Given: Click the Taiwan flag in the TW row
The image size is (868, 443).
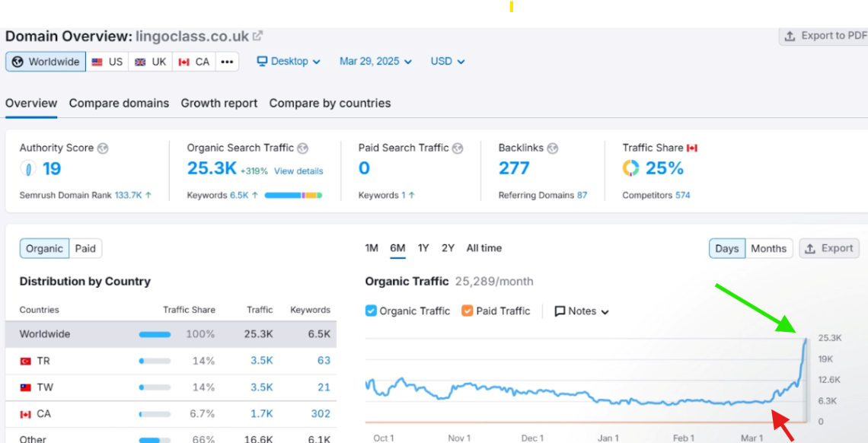Looking at the screenshot, I should (25, 387).
